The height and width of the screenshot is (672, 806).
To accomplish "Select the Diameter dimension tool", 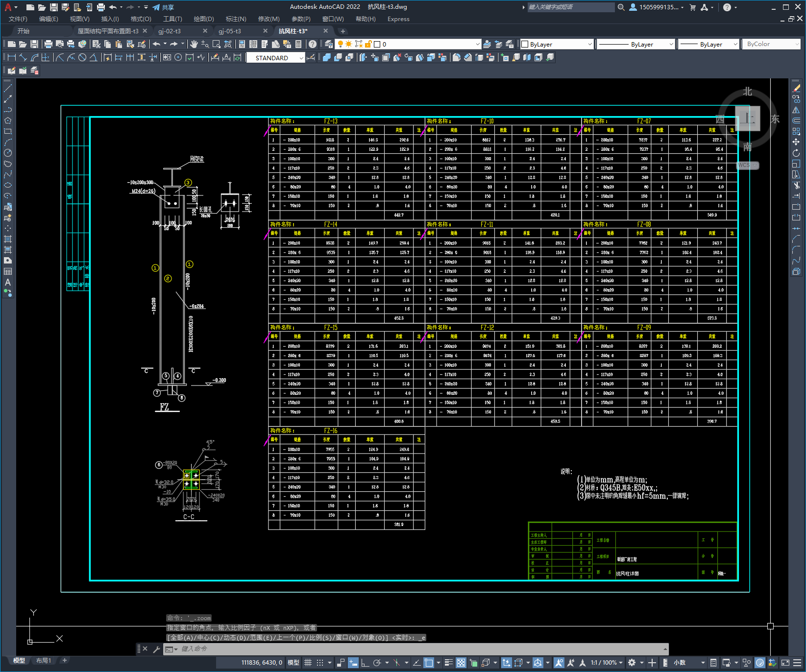I will click(82, 57).
